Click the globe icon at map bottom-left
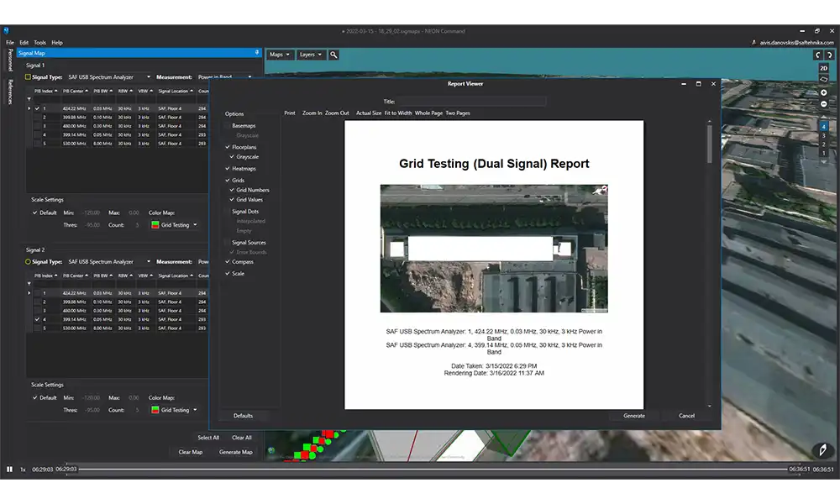Screen dimensions: 840x504 (x=271, y=451)
